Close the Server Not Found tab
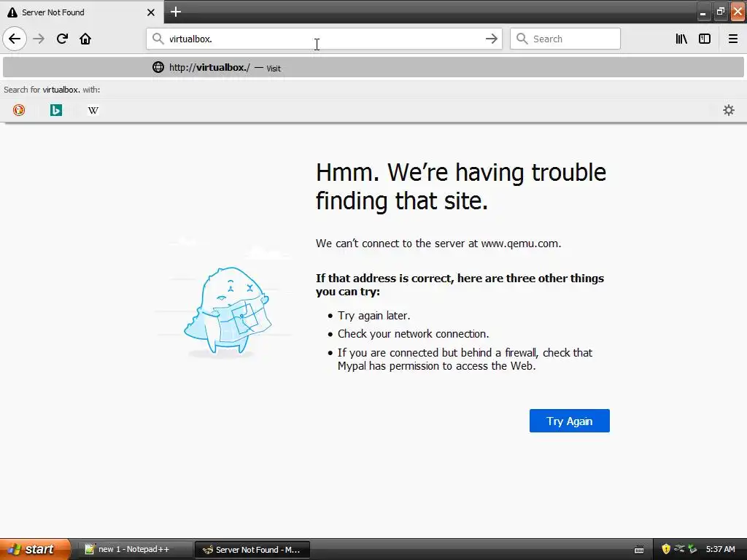The width and height of the screenshot is (747, 560). coord(150,12)
